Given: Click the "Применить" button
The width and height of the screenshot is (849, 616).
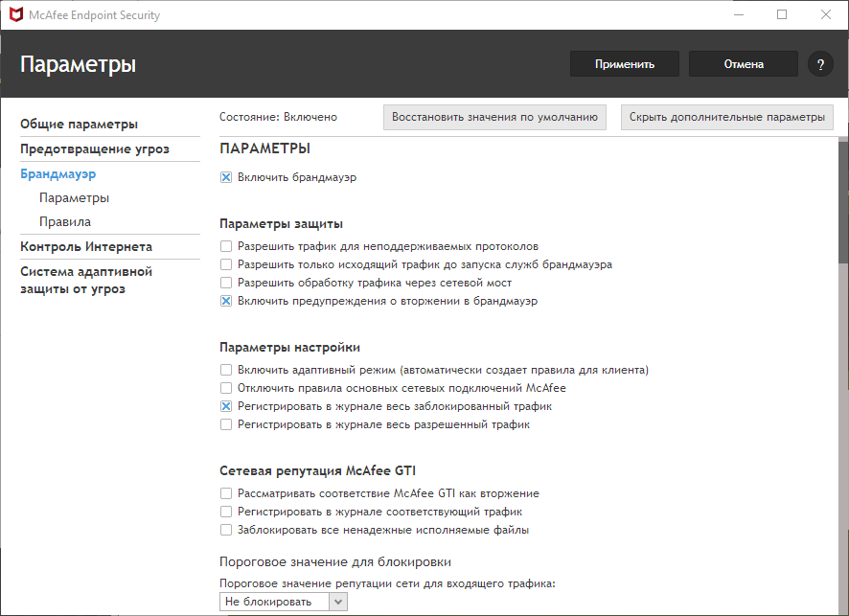Looking at the screenshot, I should pos(625,64).
